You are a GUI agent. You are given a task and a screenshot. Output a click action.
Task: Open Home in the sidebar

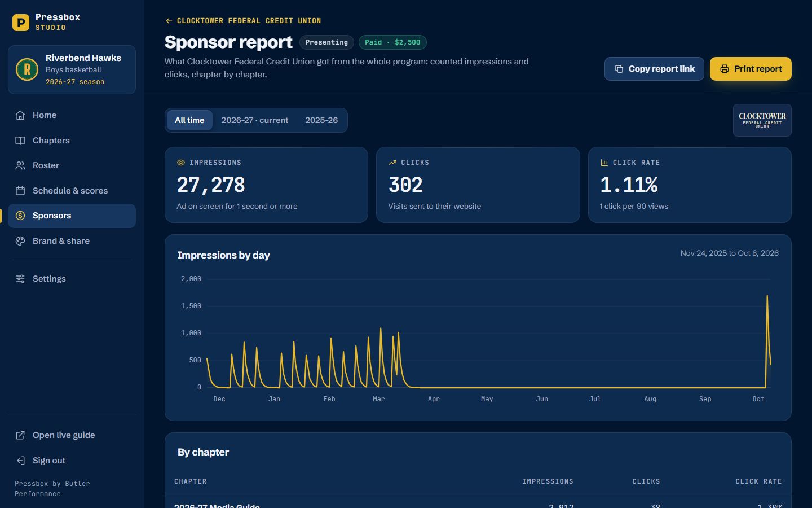click(x=72, y=115)
